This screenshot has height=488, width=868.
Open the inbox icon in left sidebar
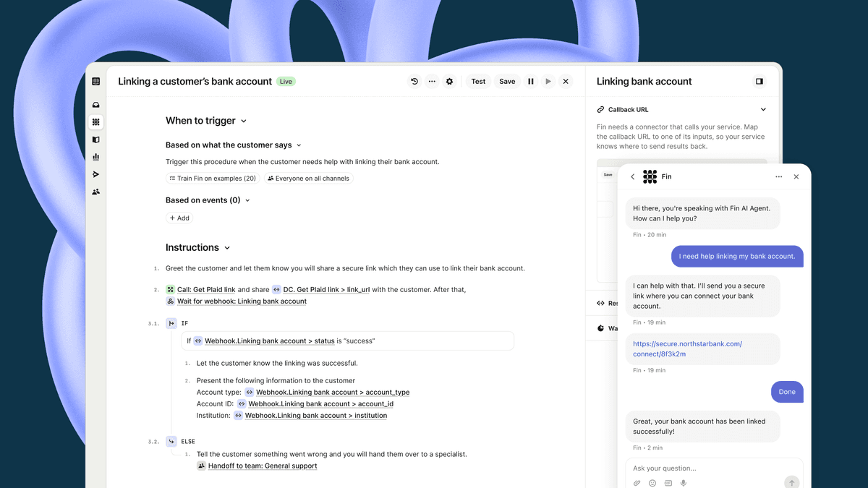[96, 105]
